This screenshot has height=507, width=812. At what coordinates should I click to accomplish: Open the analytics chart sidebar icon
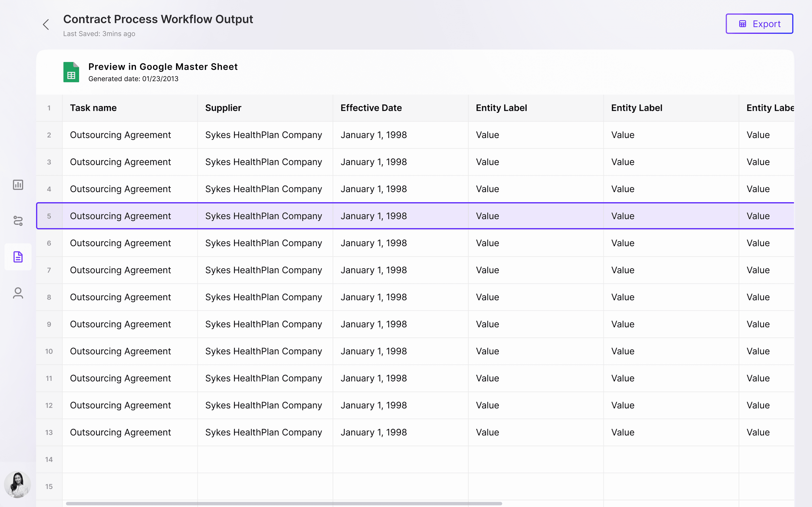pyautogui.click(x=18, y=185)
